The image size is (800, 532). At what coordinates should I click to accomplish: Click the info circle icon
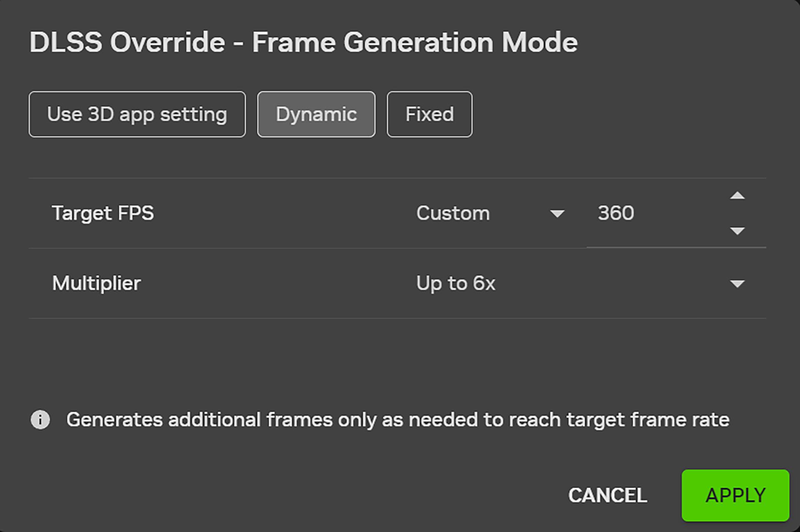[x=40, y=420]
